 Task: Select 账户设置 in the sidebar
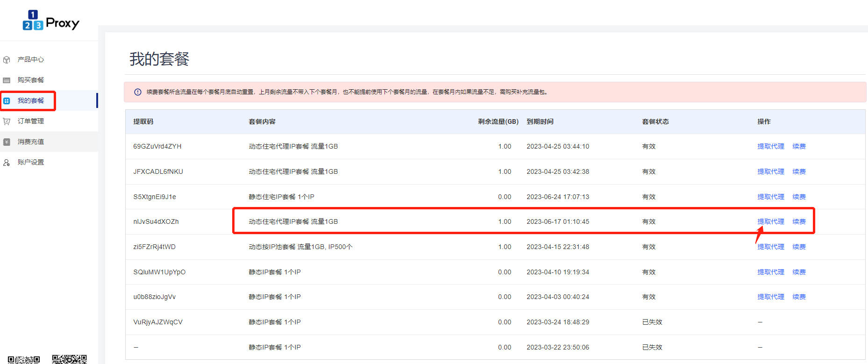31,163
